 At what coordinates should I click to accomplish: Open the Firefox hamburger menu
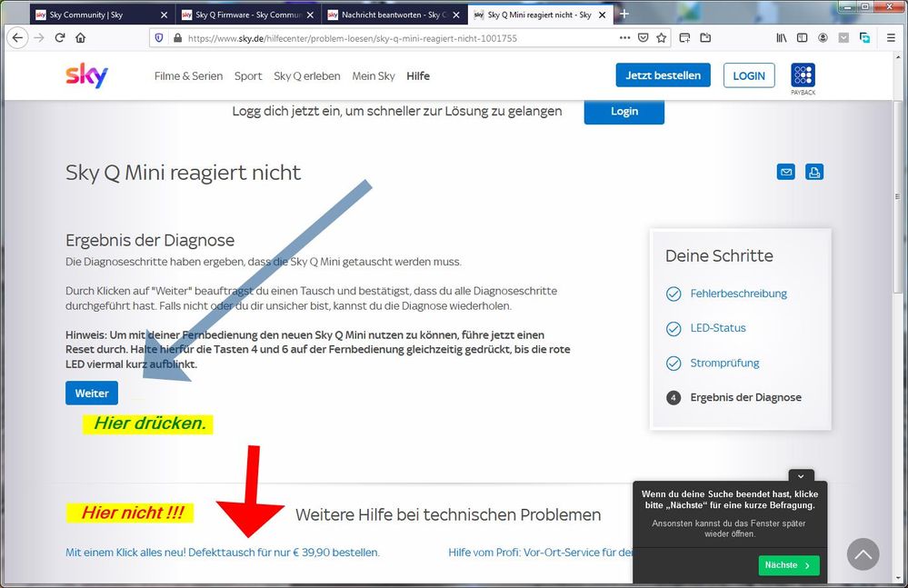[891, 37]
